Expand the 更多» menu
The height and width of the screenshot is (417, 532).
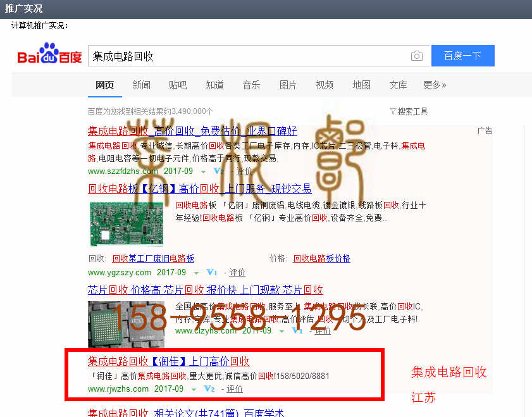[435, 85]
